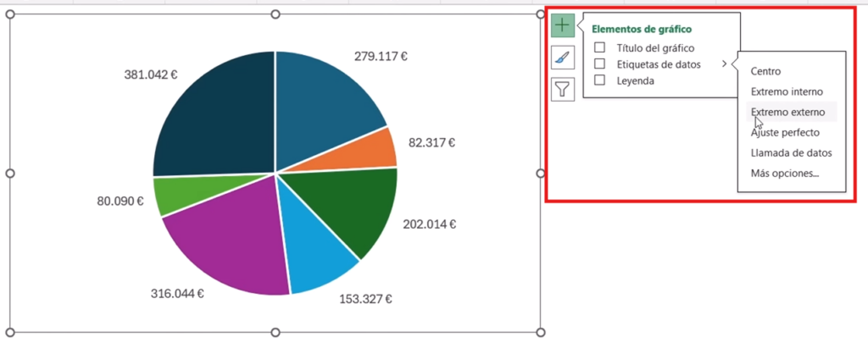Viewport: 868px width, 359px height.
Task: Enable the Etiquetas de datos checkbox
Action: (599, 64)
